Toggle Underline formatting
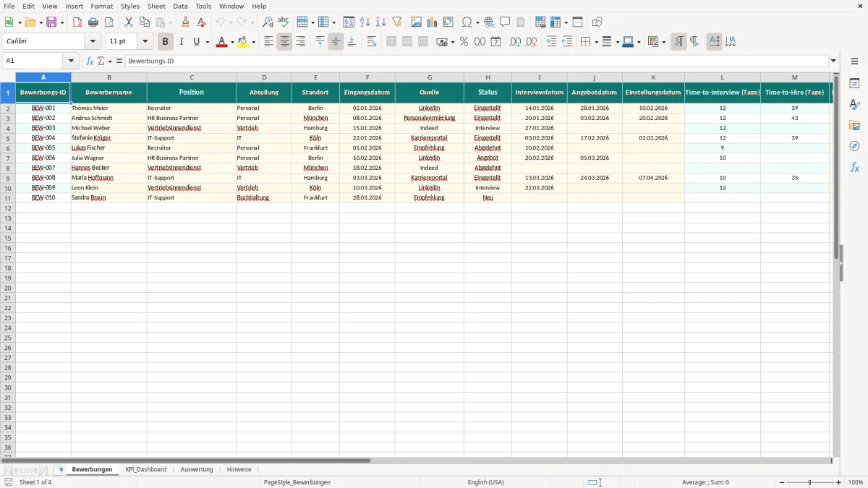This screenshot has height=488, width=868. coord(196,42)
